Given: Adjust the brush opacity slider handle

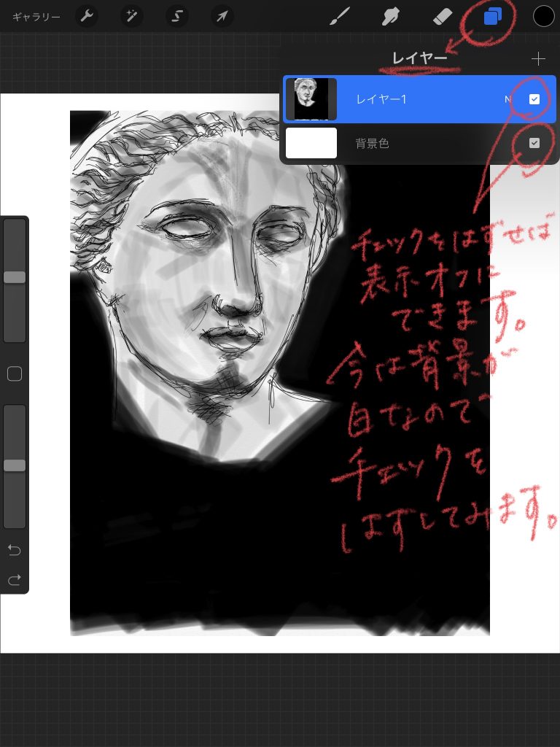Looking at the screenshot, I should [15, 465].
